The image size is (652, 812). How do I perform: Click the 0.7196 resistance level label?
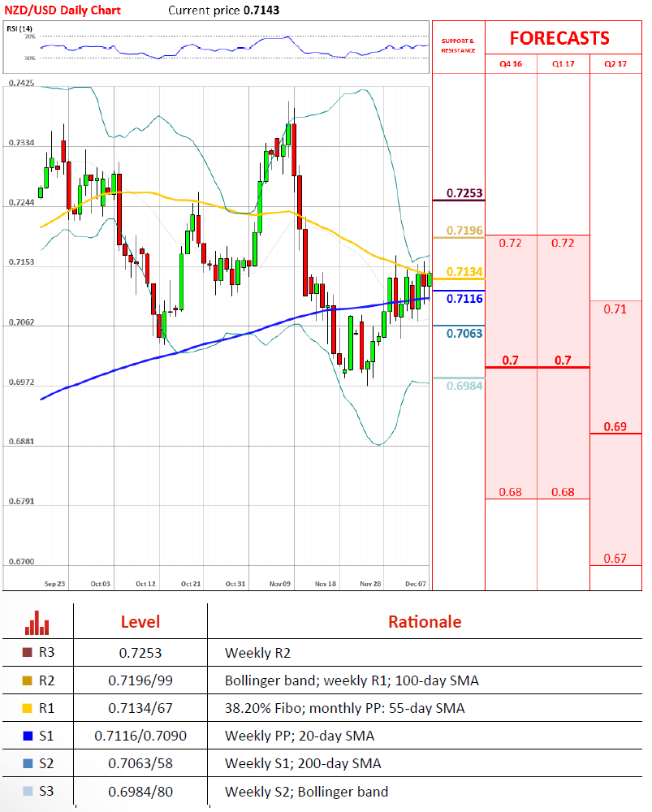464,231
